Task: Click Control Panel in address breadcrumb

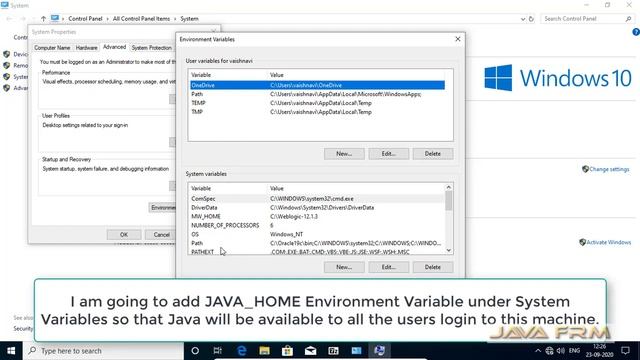Action: (x=85, y=19)
